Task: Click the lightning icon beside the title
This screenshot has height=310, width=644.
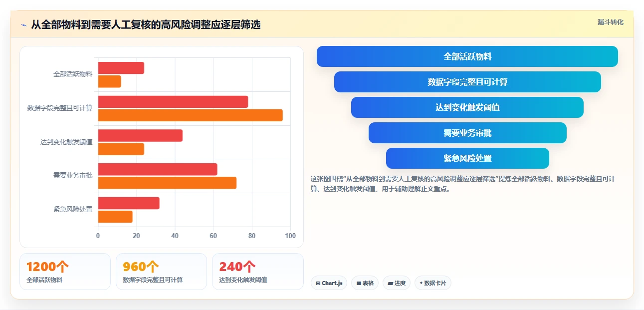Action: 23,25
